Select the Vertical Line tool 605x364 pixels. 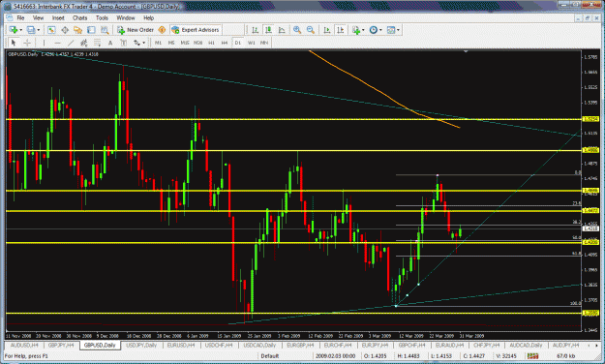pyautogui.click(x=44, y=43)
